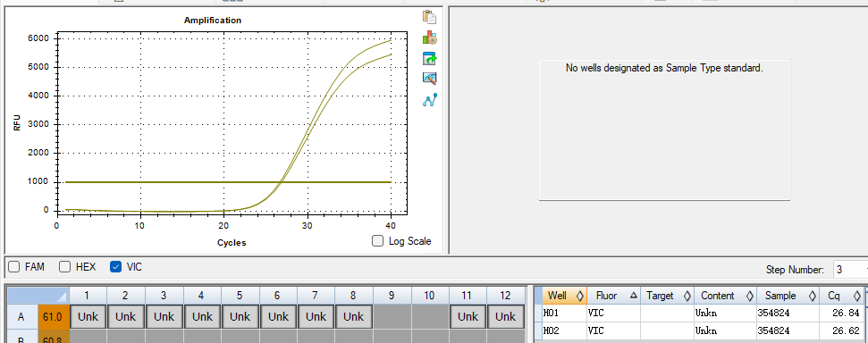Select Unk well A12
Screen dimensions: 868x343
click(505, 317)
